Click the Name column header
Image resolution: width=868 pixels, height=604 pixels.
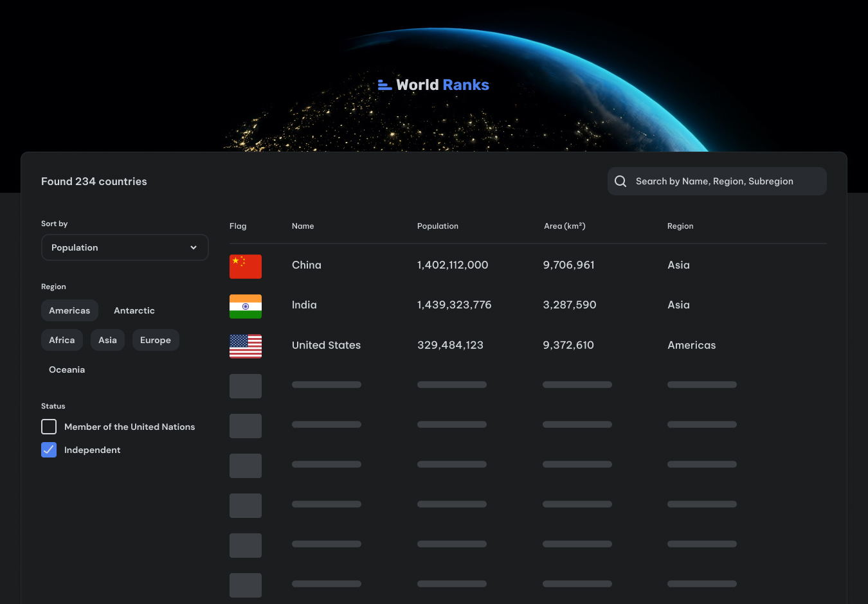tap(303, 226)
